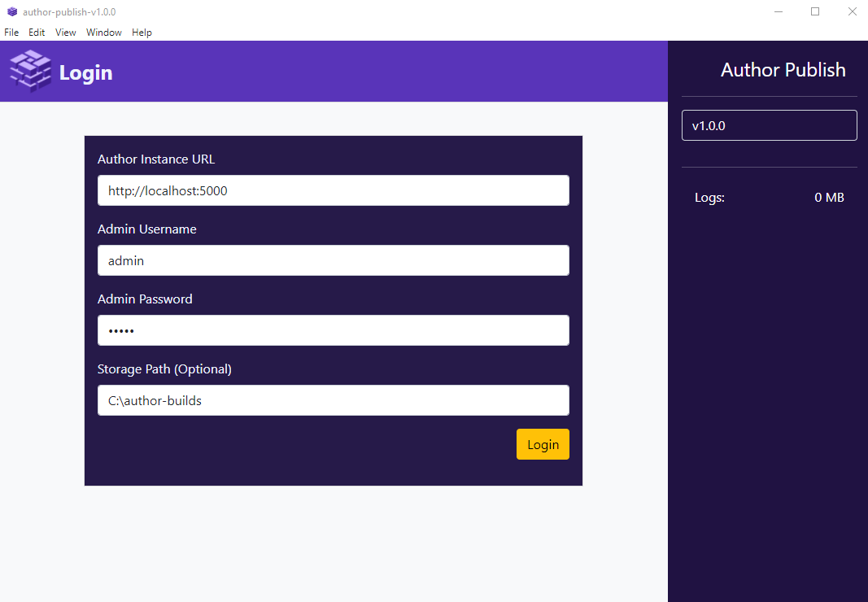
Task: Open the Window menu
Action: click(x=103, y=33)
